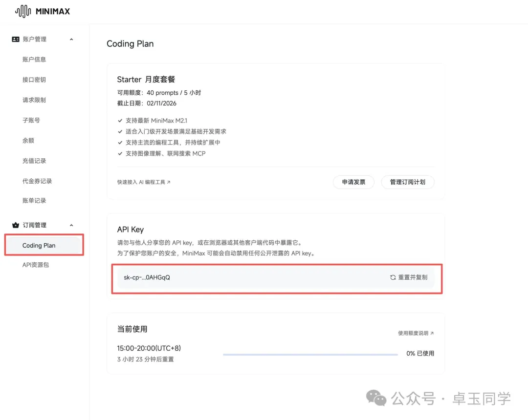Screen dimensions: 528x420
Task: Click the 3 小时 23 分钟后重置 text
Action: (146, 359)
